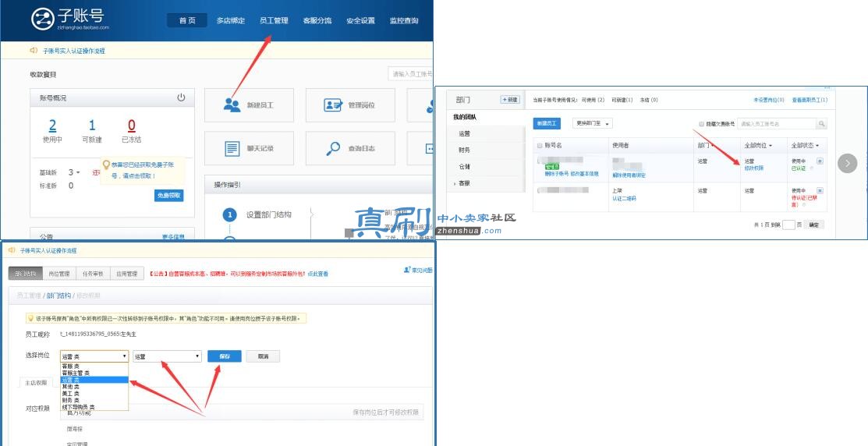Viewport: 868px width, 446px height.
Task: Click the 子账号 logo icon
Action: pyautogui.click(x=42, y=19)
